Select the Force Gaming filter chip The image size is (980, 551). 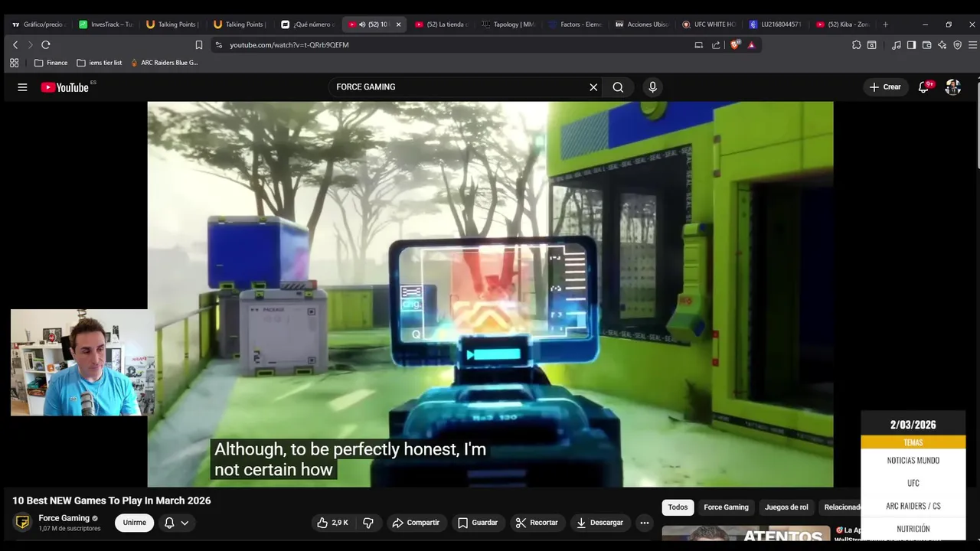726,507
